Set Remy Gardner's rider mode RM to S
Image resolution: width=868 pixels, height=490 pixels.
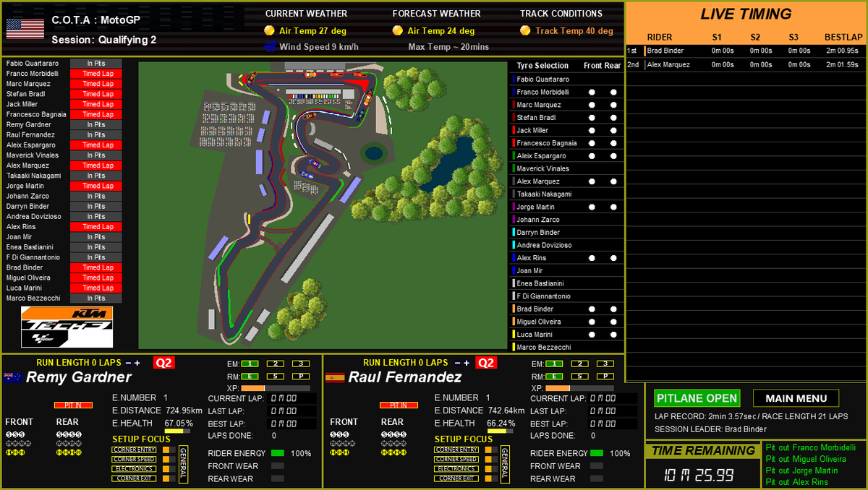pyautogui.click(x=276, y=376)
